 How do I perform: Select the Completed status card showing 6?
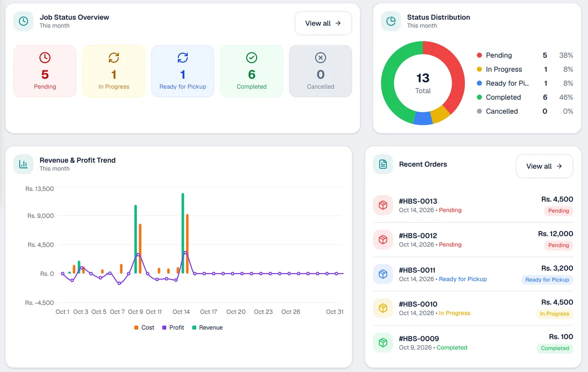click(252, 71)
